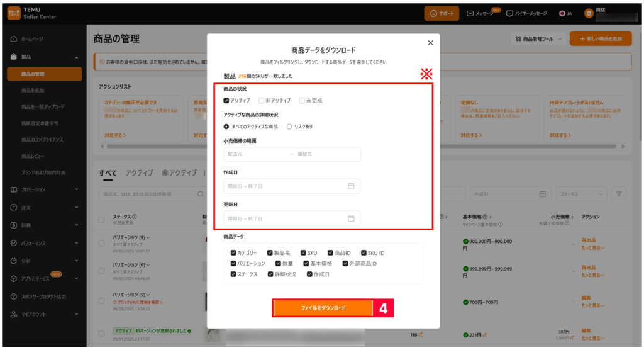Click the calendar icon in background 作成日 filter
This screenshot has height=350, width=644.
click(543, 194)
